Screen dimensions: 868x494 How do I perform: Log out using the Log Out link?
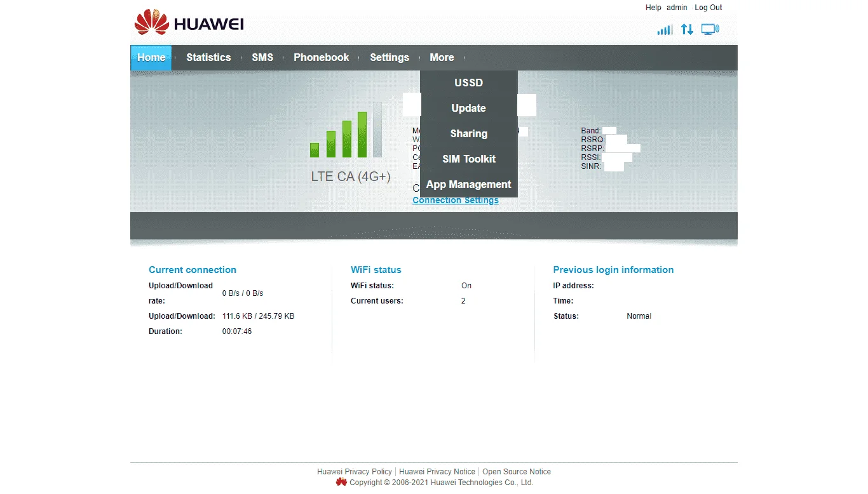coord(709,8)
